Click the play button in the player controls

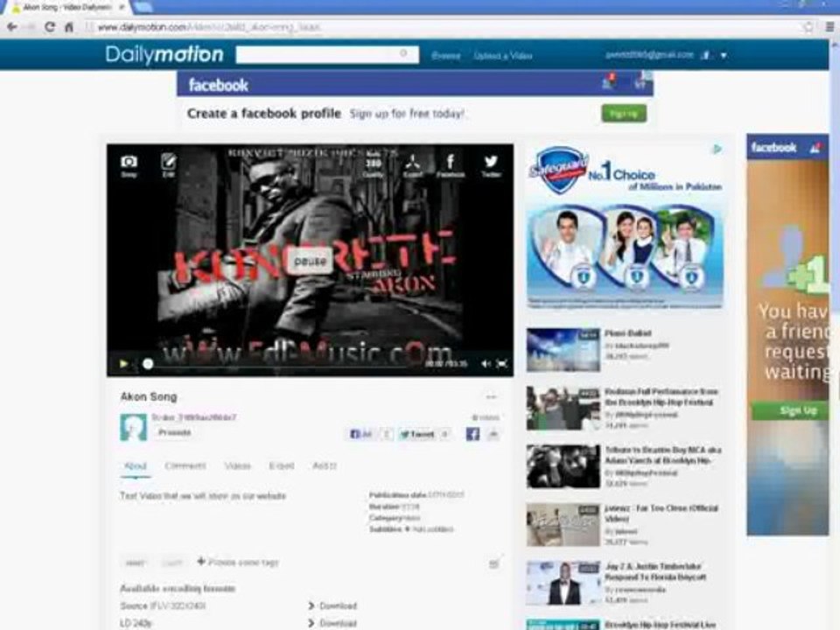pyautogui.click(x=123, y=364)
